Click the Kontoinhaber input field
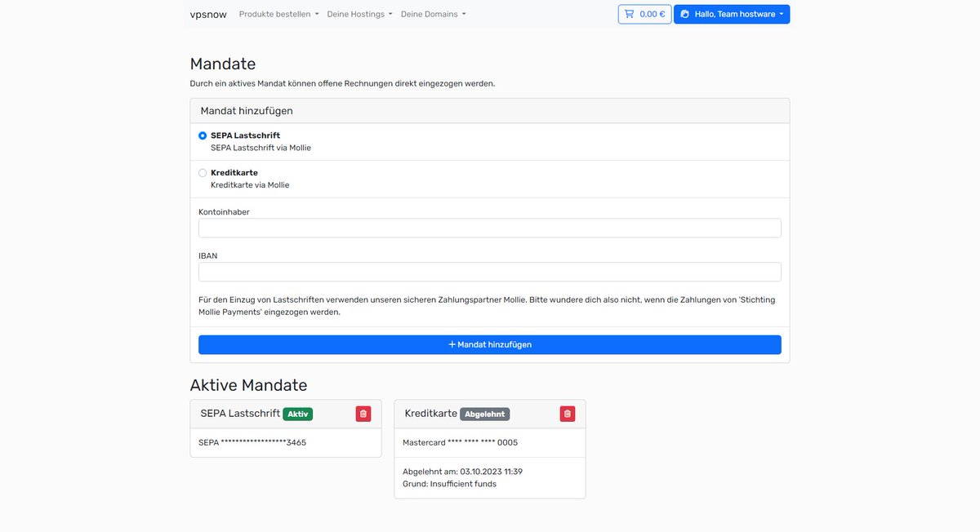This screenshot has height=532, width=980. tap(489, 227)
